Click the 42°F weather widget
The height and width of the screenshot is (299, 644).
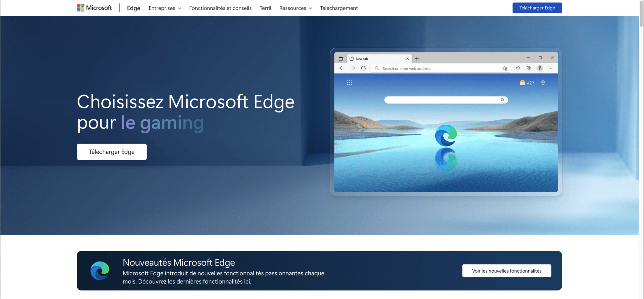click(527, 83)
